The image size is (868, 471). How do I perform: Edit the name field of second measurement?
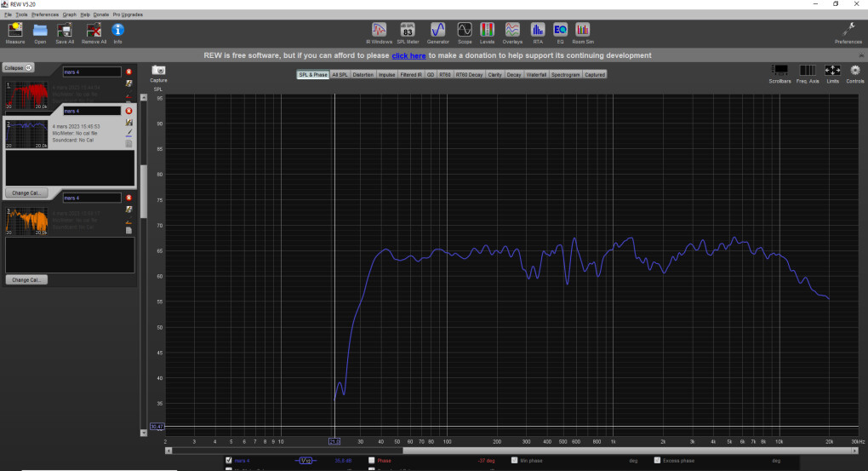(92, 111)
